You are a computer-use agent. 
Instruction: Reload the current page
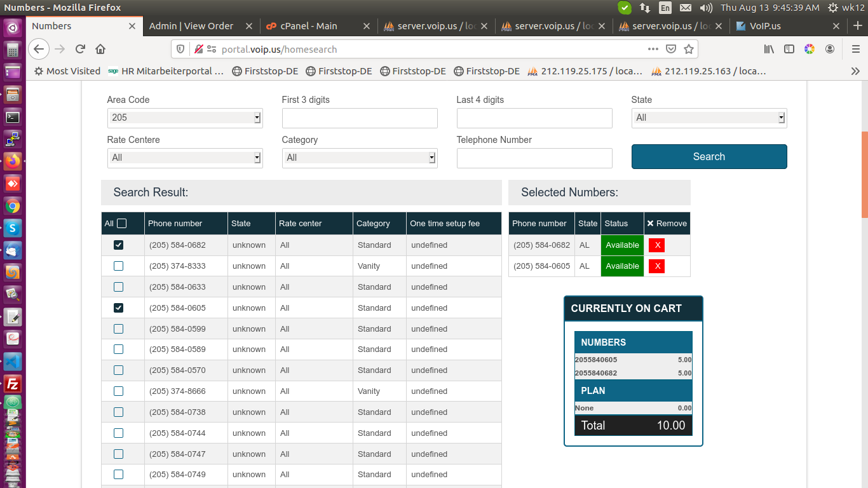coord(80,49)
